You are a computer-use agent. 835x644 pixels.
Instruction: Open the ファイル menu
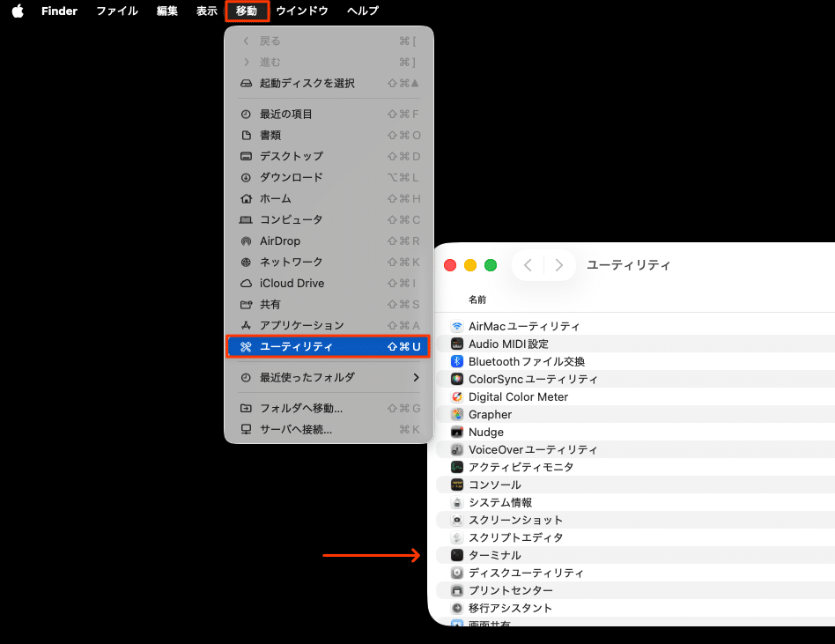pyautogui.click(x=116, y=11)
